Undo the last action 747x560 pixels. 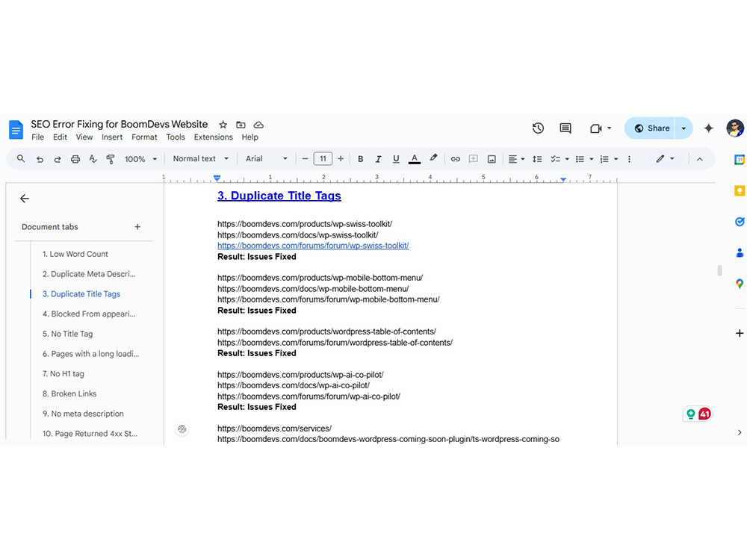[40, 159]
